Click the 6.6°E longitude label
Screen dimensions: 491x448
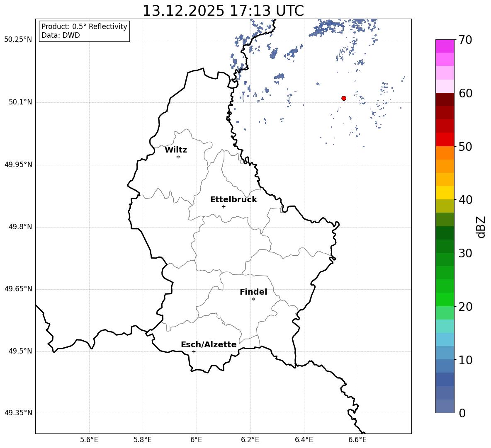(357, 440)
